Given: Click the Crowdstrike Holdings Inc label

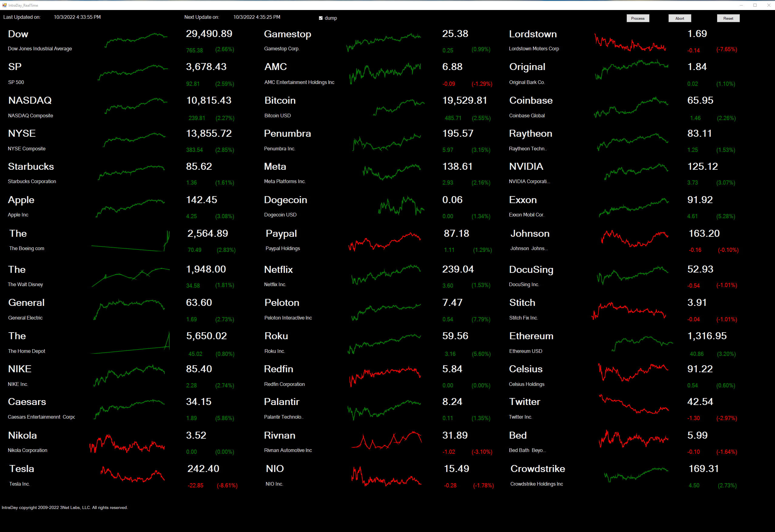Looking at the screenshot, I should pyautogui.click(x=536, y=484).
